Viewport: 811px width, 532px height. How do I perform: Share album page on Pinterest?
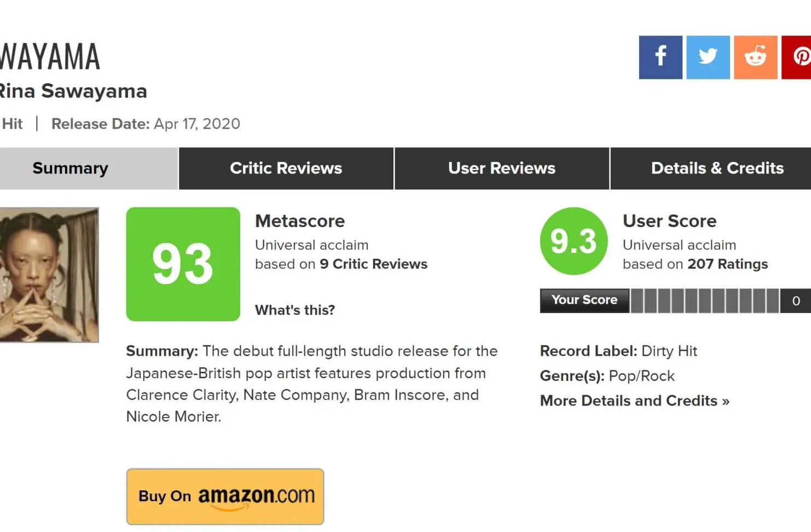pos(798,57)
